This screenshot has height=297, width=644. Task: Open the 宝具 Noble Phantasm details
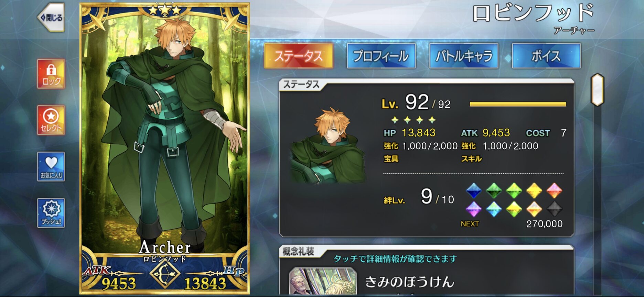point(391,159)
